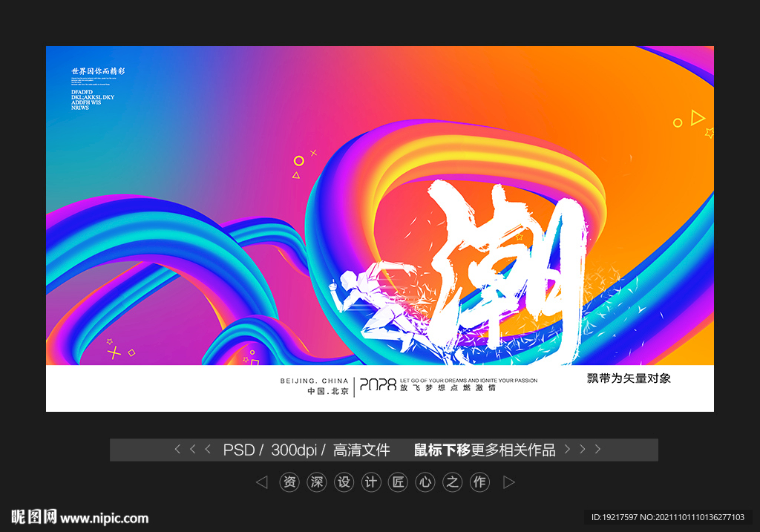
Task: Click the 300dpi label in the banner
Action: [294, 450]
